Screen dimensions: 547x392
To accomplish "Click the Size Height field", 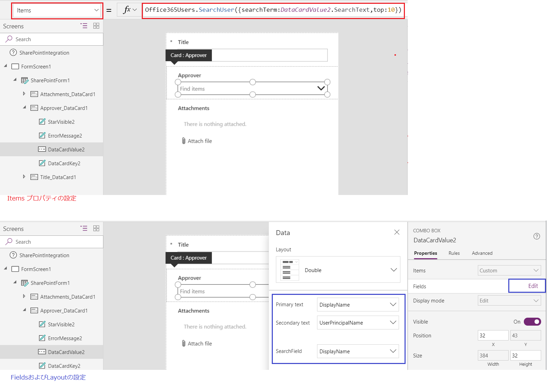I will click(526, 355).
